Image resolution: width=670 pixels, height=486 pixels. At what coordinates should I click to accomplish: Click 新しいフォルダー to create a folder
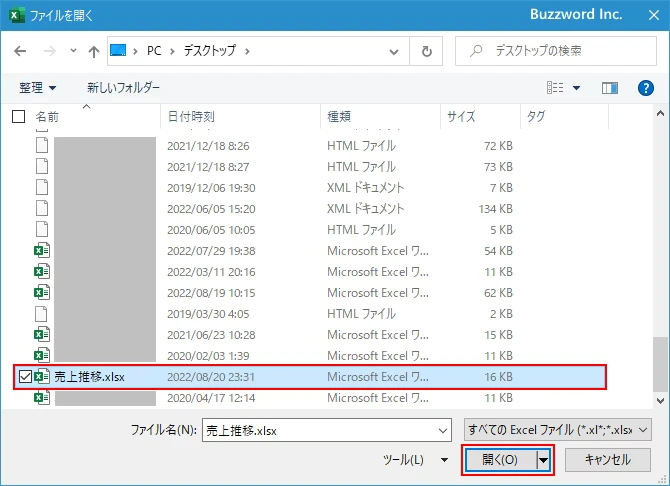pyautogui.click(x=123, y=88)
